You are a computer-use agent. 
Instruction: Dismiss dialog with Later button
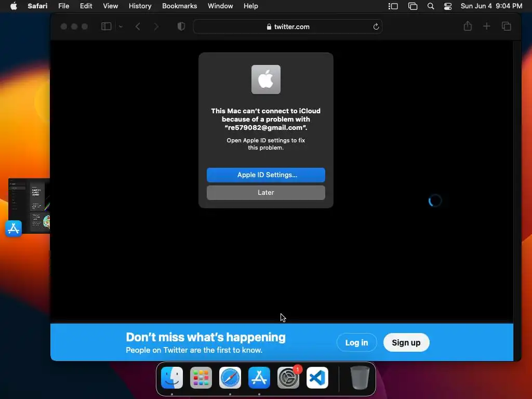pos(266,192)
